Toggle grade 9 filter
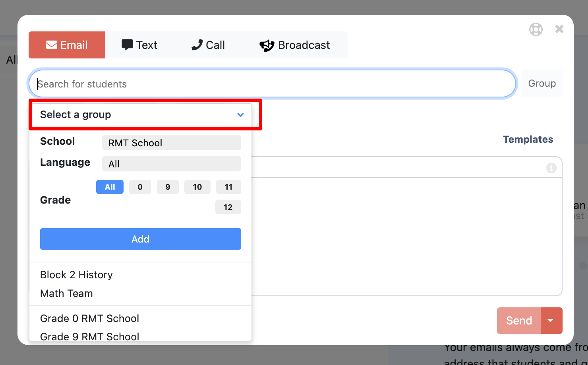 (x=168, y=187)
